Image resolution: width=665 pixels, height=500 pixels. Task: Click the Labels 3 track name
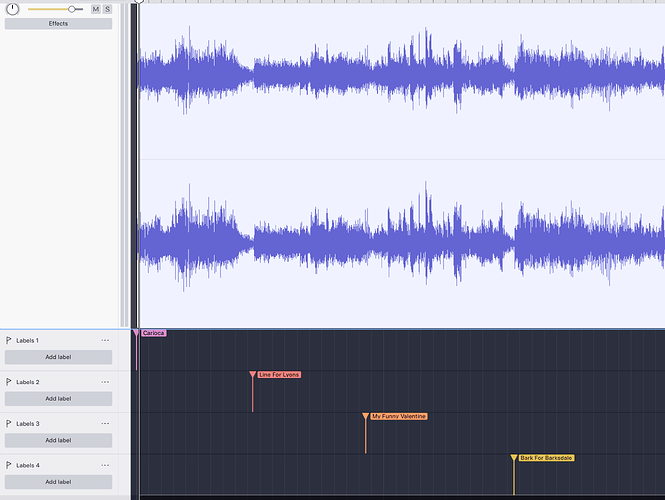[x=28, y=423]
